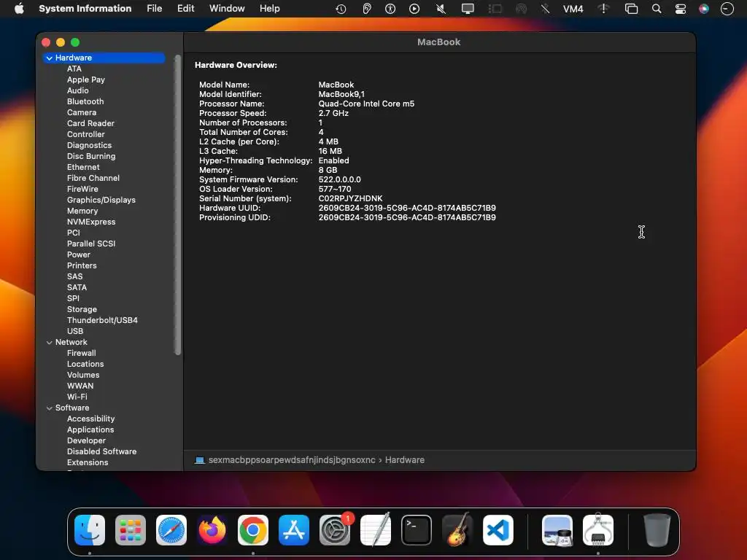Select Camera in the sidebar
The width and height of the screenshot is (747, 560).
click(x=82, y=112)
